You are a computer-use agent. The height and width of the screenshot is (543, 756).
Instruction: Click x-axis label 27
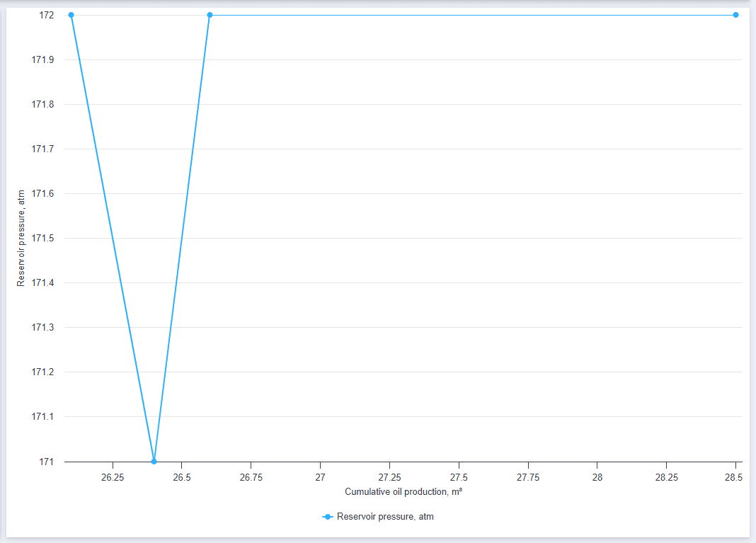point(320,477)
